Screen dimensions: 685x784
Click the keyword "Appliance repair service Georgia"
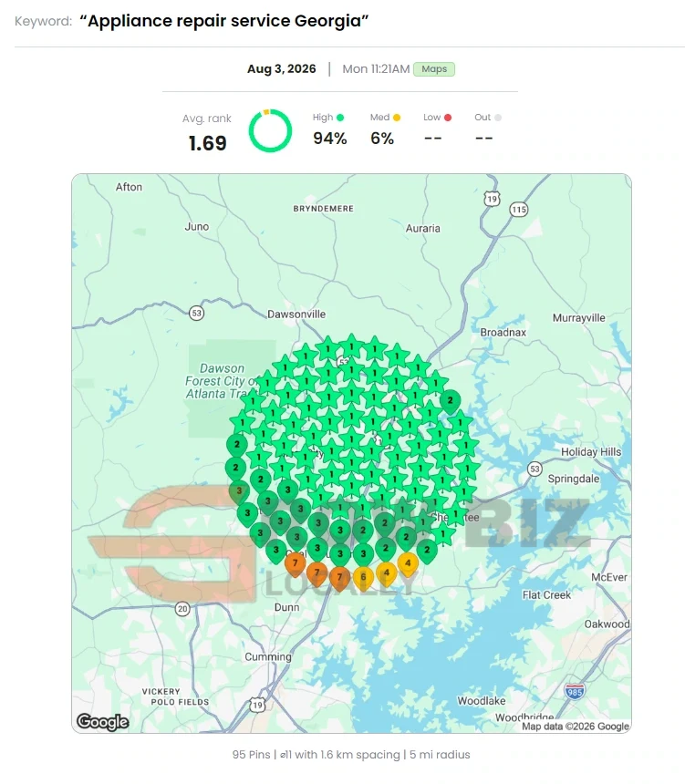[x=223, y=21]
